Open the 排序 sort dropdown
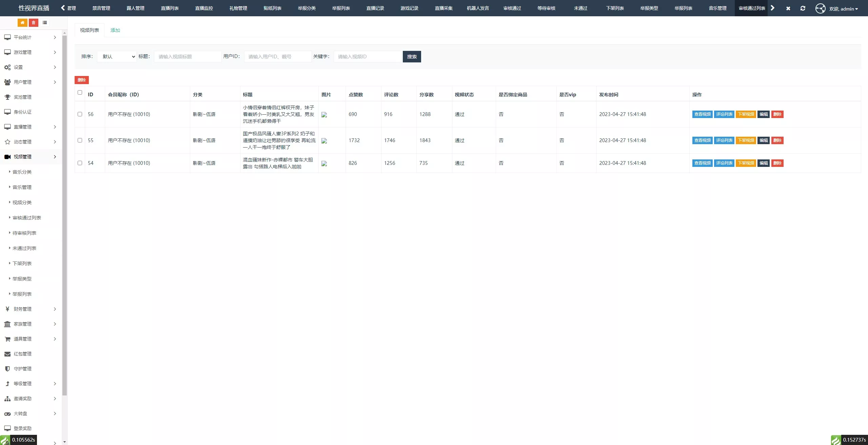Image resolution: width=868 pixels, height=445 pixels. tap(117, 57)
